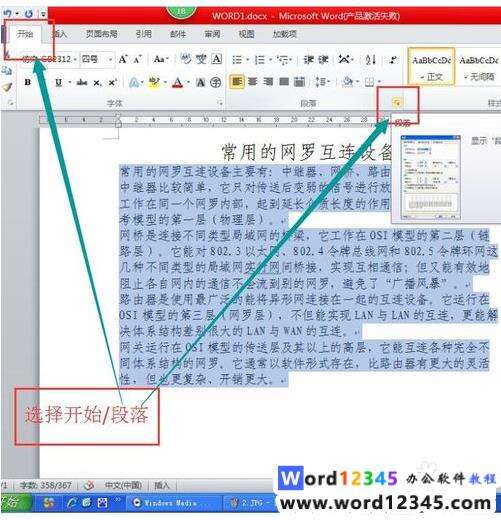The image size is (501, 520).
Task: Open the Change Case Aa dropdown
Action: pos(161,59)
